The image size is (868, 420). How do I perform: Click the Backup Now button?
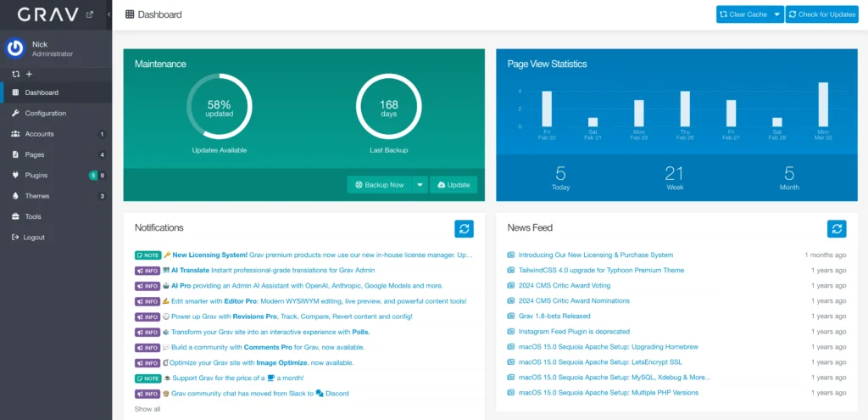pos(379,184)
